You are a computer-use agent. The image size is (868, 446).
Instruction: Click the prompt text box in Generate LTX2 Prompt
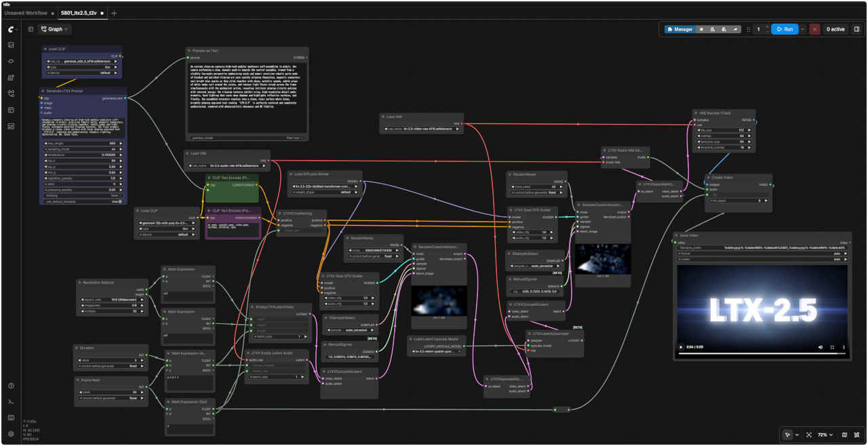point(84,127)
